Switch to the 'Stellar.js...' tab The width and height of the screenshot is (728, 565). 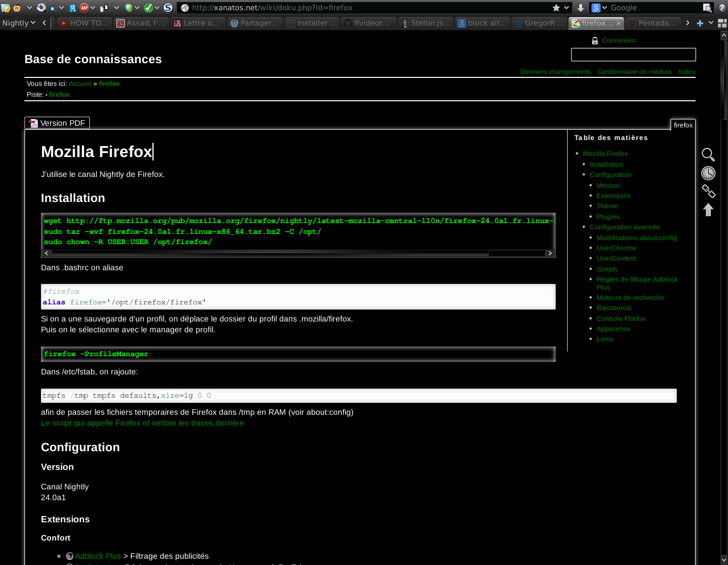coord(425,23)
